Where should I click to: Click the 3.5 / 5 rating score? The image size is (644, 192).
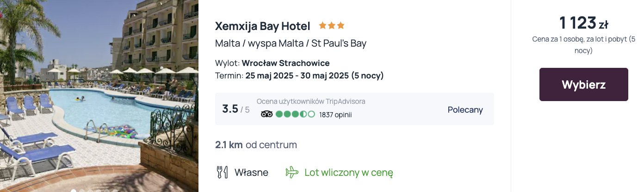pyautogui.click(x=235, y=109)
